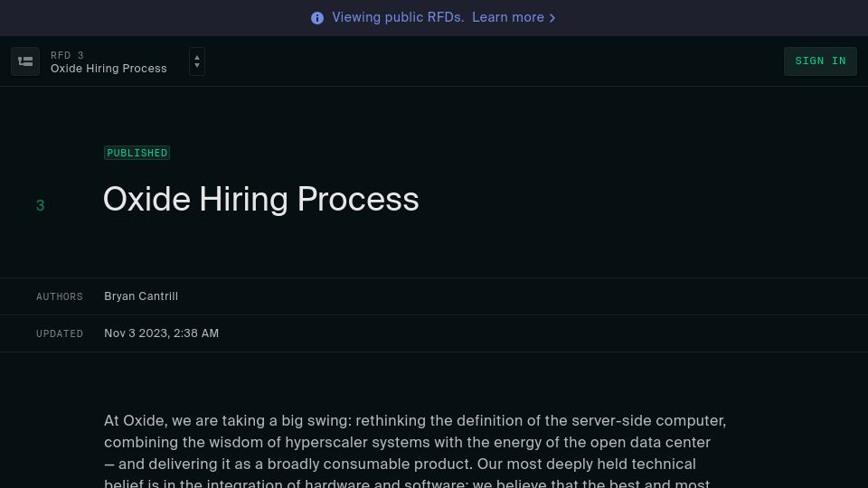Click the RFD 3 label in header
The width and height of the screenshot is (868, 488).
point(67,55)
